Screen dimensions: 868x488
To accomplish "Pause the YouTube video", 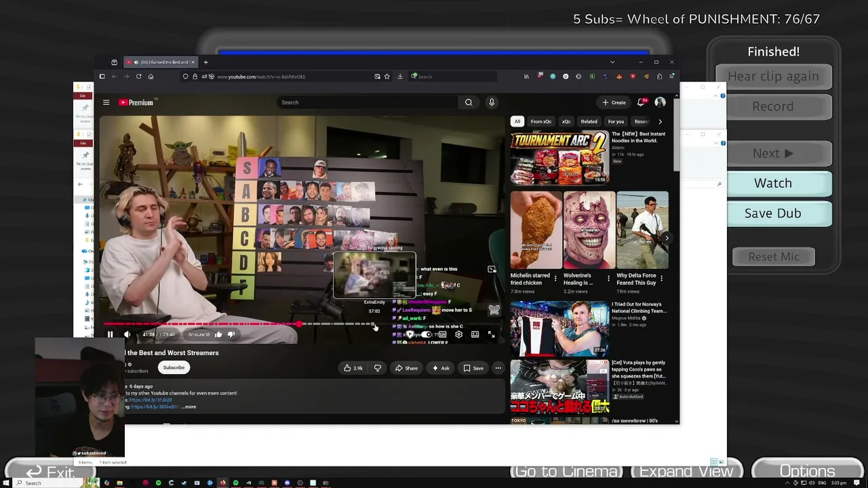I will click(110, 334).
